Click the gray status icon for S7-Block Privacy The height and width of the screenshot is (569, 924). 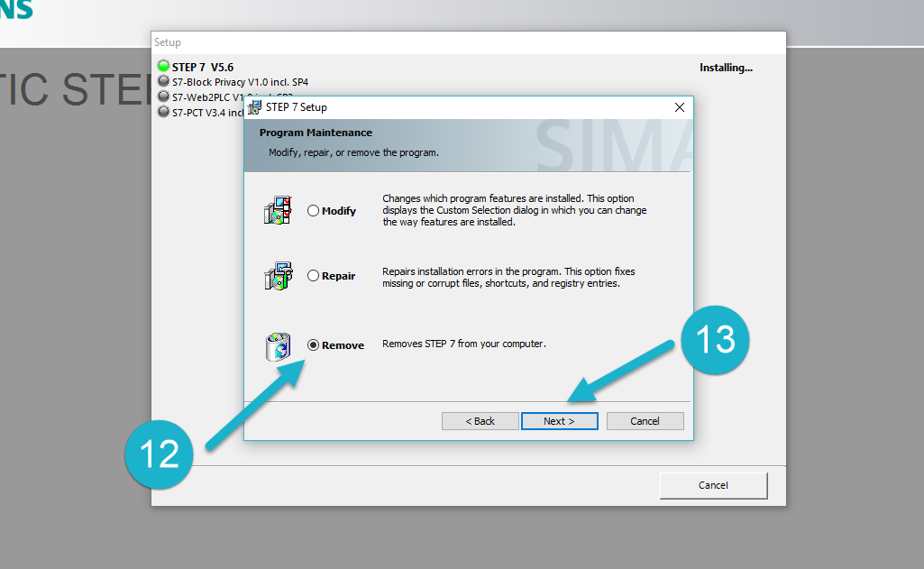[x=163, y=81]
